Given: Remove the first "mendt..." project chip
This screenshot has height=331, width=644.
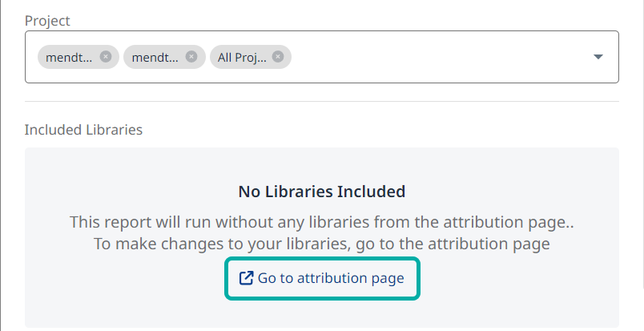Looking at the screenshot, I should [x=106, y=57].
